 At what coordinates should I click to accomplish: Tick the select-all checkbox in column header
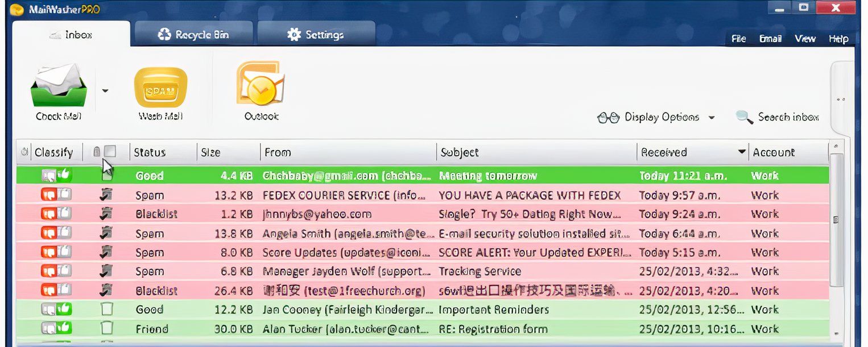coord(110,151)
